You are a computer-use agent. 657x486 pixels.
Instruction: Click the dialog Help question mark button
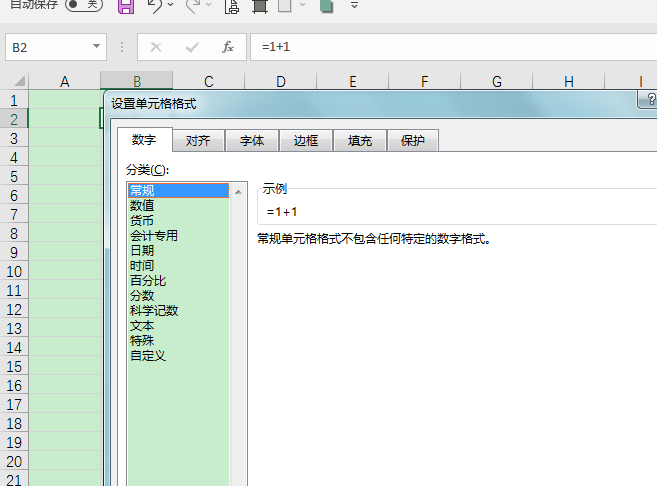click(649, 100)
